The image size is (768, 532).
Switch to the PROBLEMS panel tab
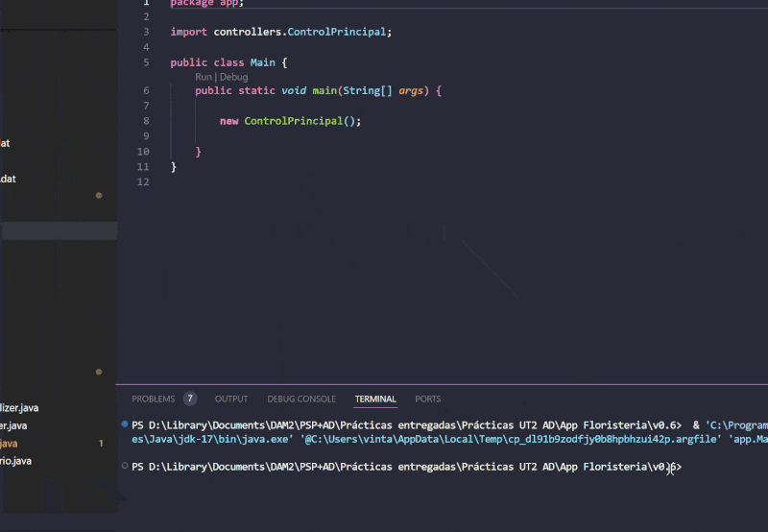(154, 399)
